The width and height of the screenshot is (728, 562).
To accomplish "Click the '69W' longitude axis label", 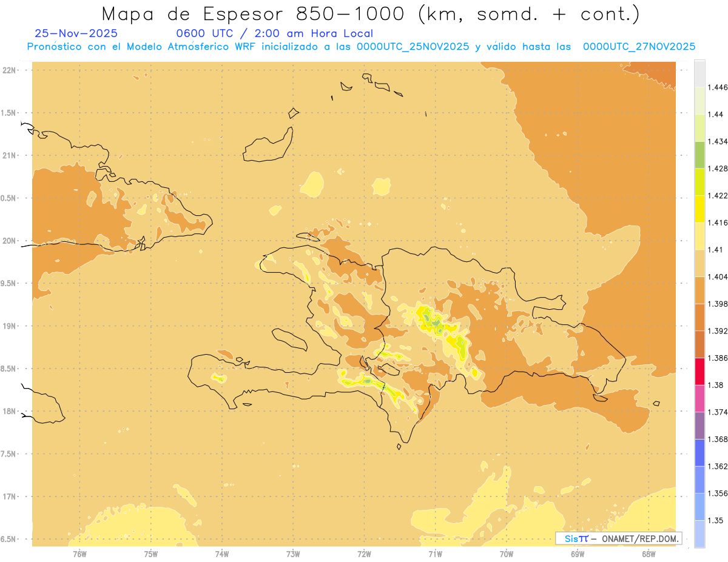I will coord(578,554).
